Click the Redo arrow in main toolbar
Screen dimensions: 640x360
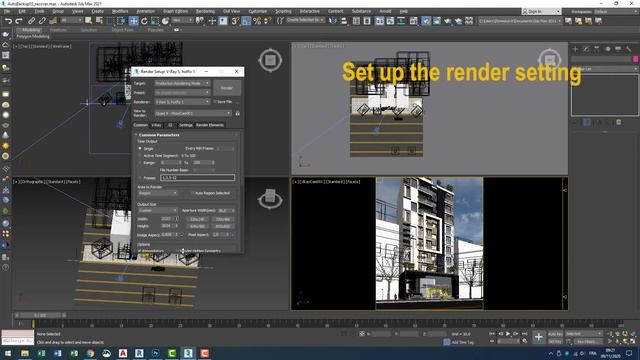click(18, 21)
